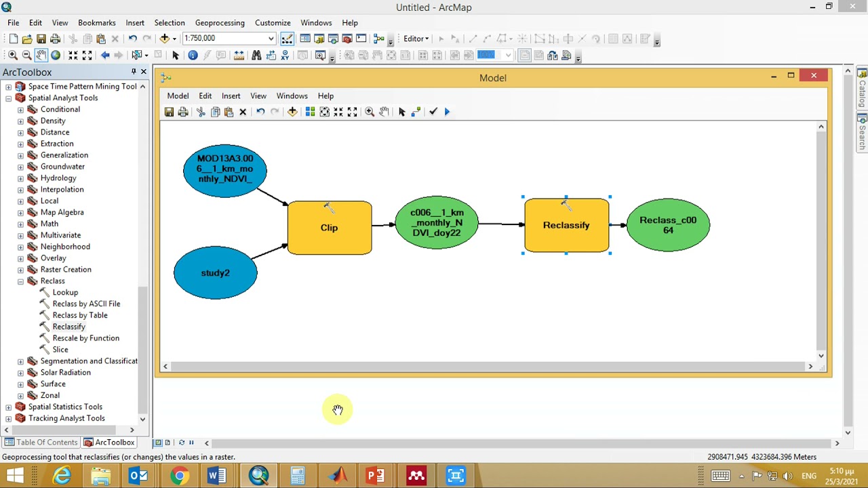Screen dimensions: 868x488
Task: Select the model Zoom In tool
Action: [x=370, y=112]
